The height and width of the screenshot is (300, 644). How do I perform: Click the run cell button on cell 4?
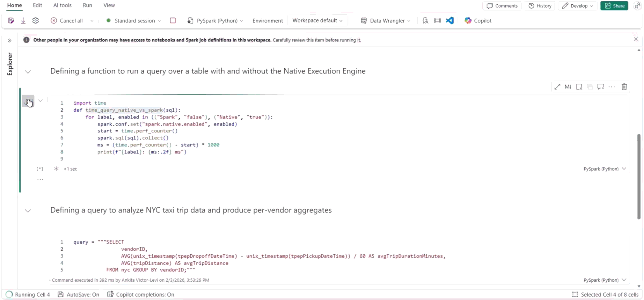[x=28, y=101]
